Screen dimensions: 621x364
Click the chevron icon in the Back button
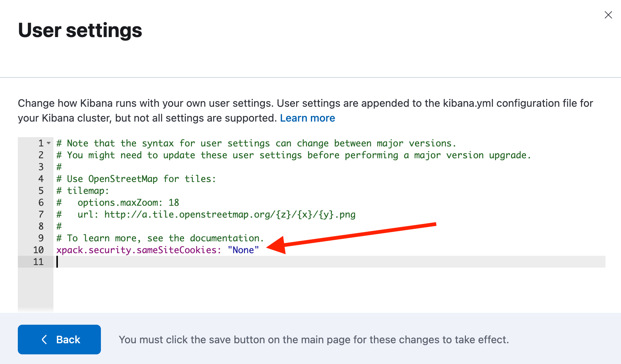tap(45, 340)
